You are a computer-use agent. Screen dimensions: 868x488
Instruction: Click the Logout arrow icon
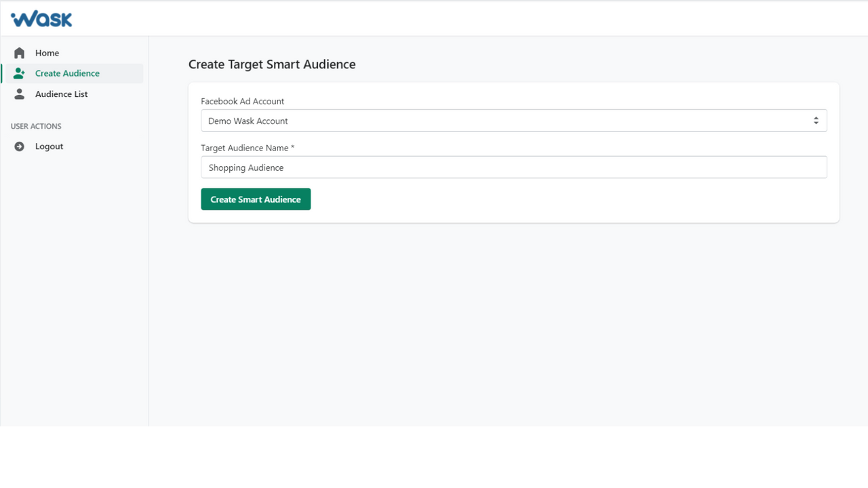pos(19,146)
